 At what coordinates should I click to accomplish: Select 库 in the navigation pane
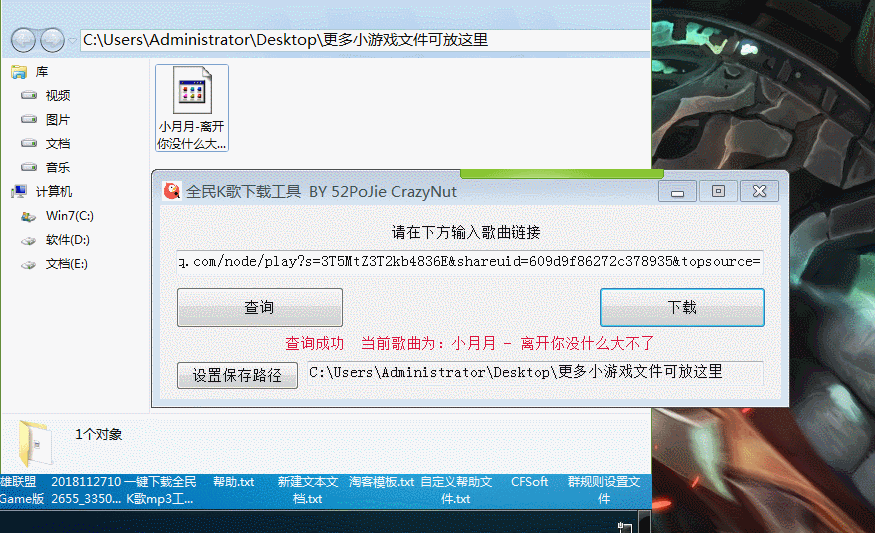pos(41,72)
